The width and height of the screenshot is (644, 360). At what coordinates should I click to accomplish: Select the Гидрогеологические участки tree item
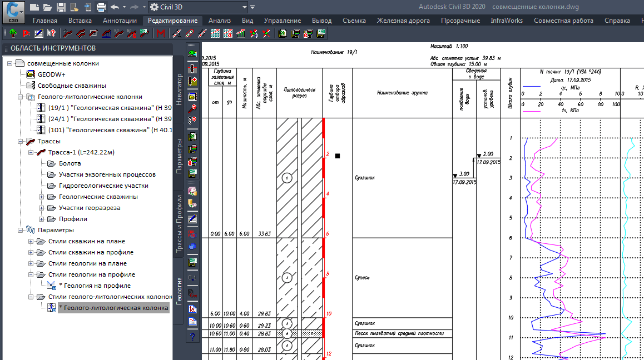[x=103, y=186]
